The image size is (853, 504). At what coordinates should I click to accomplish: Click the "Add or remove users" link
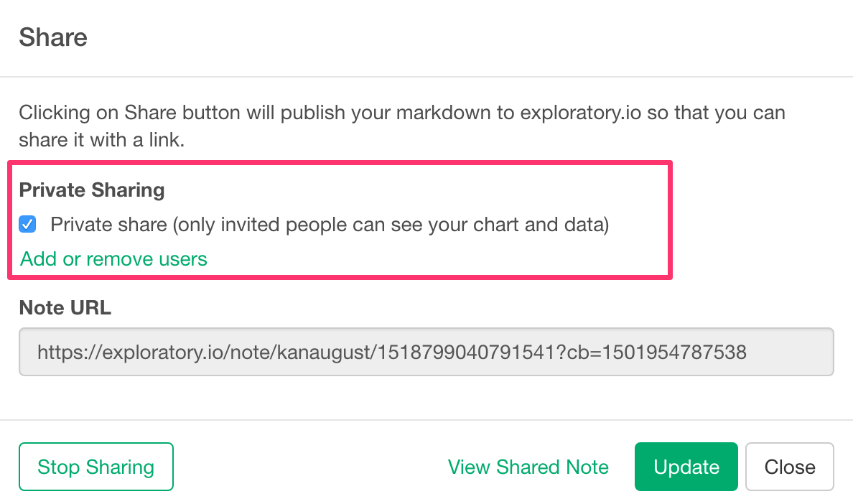113,259
